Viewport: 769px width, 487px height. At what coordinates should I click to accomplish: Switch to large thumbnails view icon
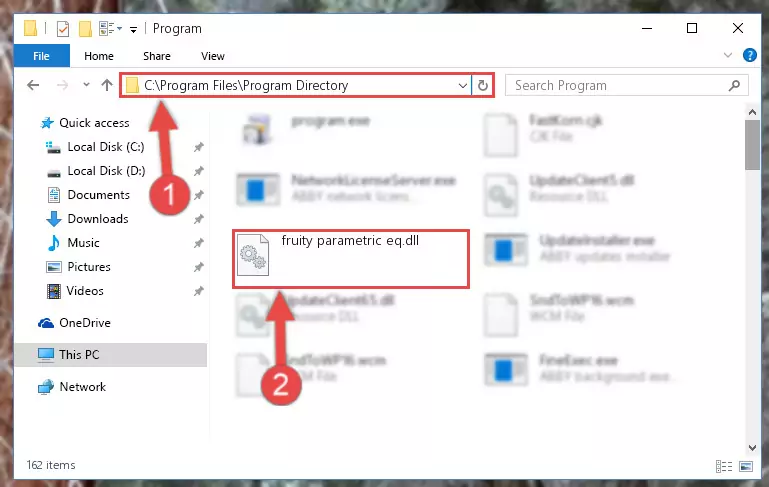[x=746, y=466]
